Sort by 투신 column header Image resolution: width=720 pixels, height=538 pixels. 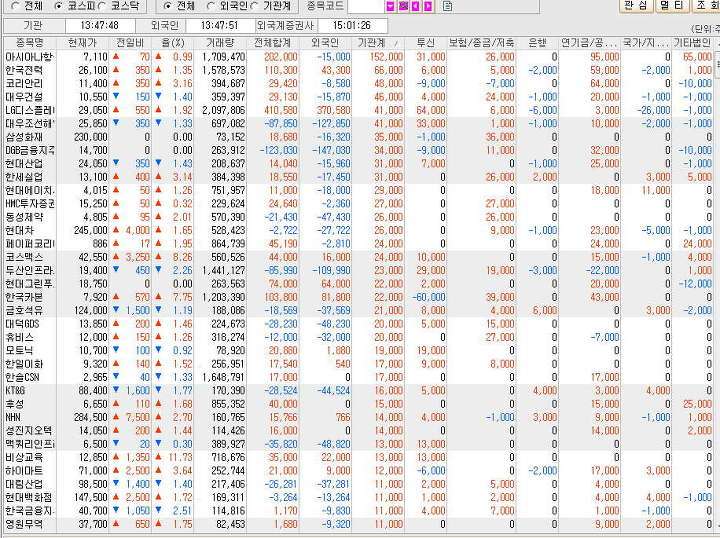coord(425,43)
